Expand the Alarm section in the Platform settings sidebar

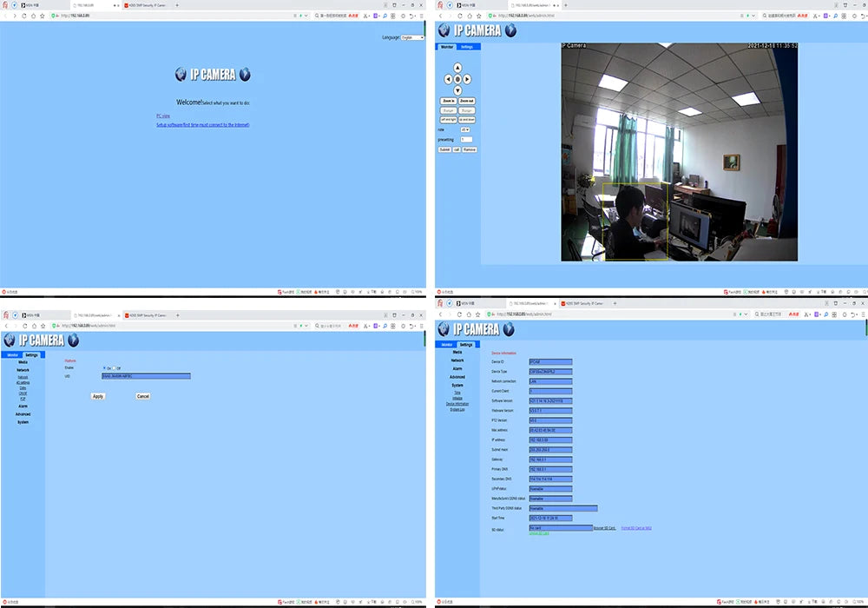point(23,406)
